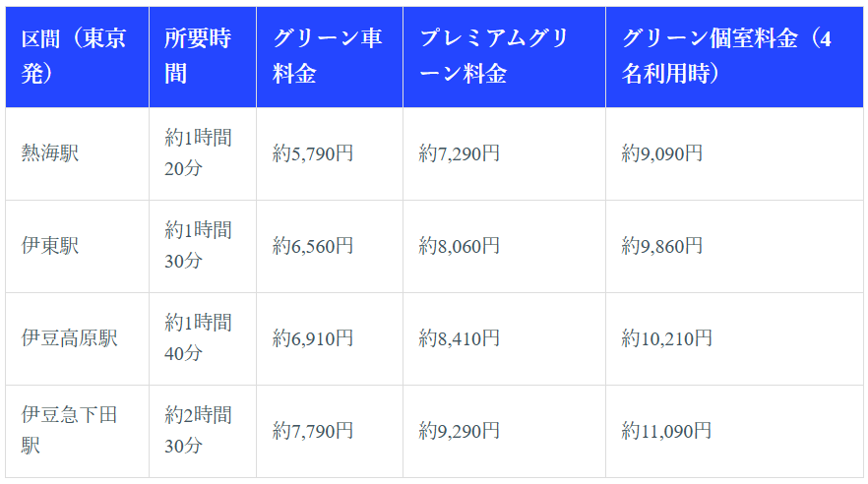Select the 伊豆高原駅 station cell

click(x=70, y=338)
